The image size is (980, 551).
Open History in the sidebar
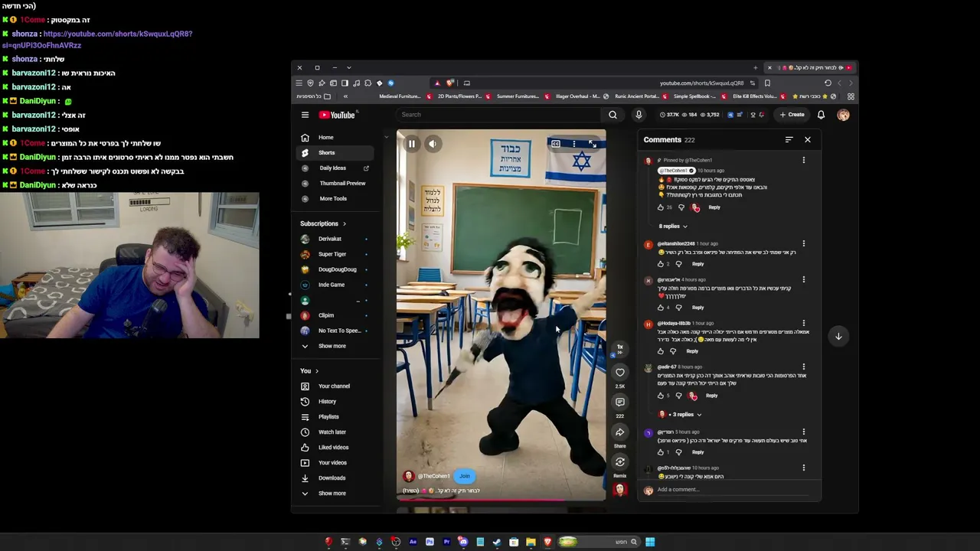click(334, 402)
